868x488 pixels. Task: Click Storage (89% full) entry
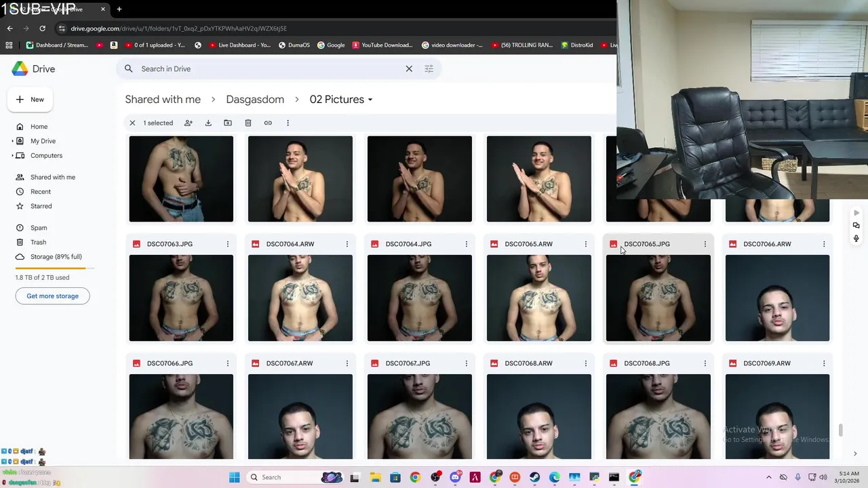click(56, 257)
